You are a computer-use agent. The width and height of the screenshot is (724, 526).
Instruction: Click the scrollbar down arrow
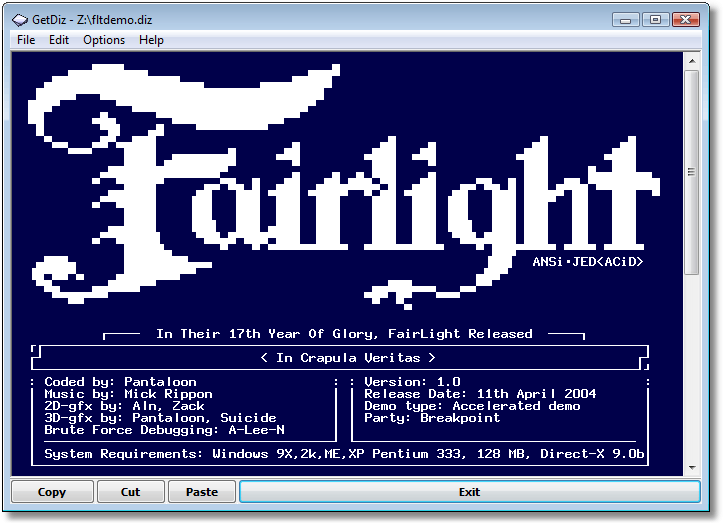pos(691,466)
